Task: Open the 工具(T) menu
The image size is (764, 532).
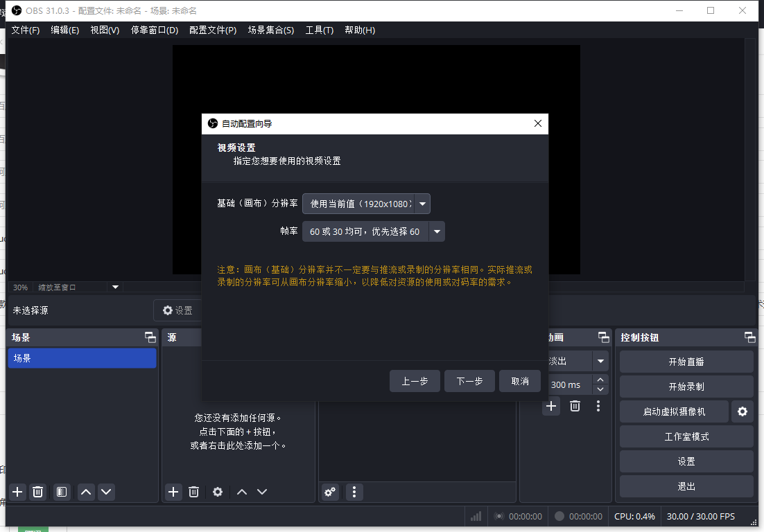Action: point(320,30)
